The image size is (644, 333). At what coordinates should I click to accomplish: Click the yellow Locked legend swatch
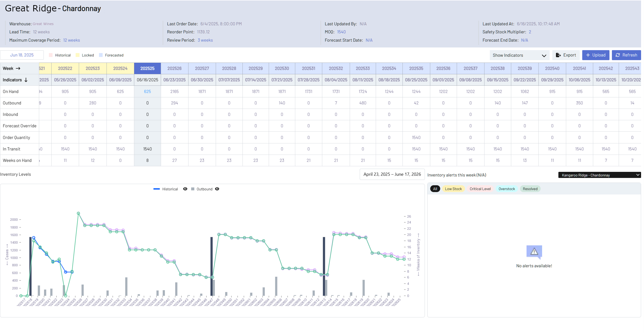coord(78,55)
